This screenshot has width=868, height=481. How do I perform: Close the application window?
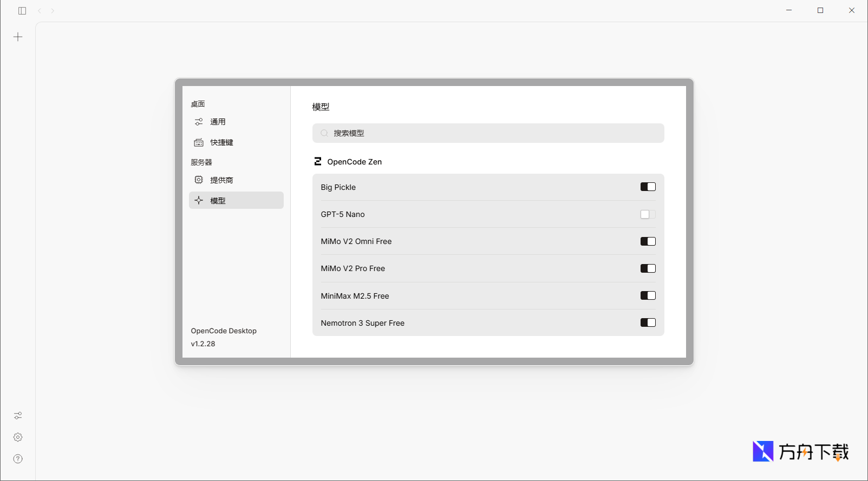852,10
